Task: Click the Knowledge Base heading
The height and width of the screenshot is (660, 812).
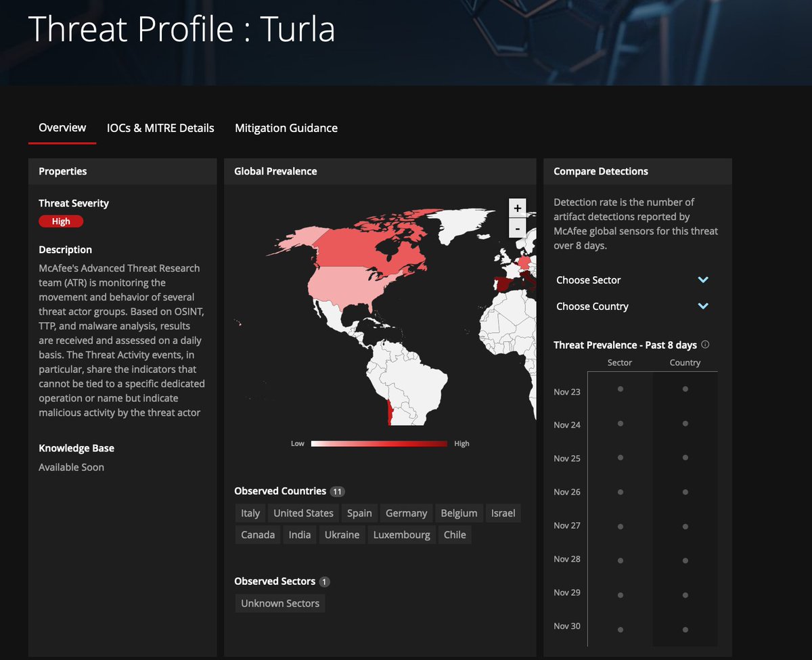Action: click(x=76, y=448)
